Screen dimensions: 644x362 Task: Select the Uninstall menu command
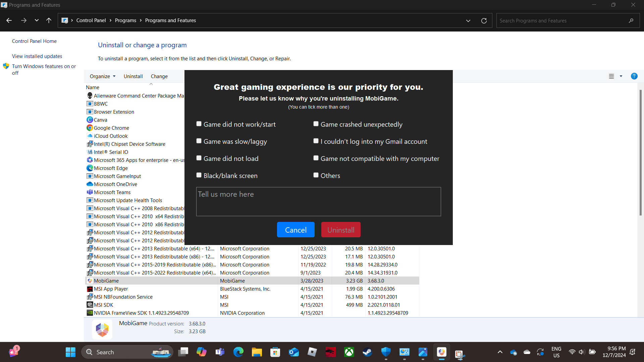point(133,76)
